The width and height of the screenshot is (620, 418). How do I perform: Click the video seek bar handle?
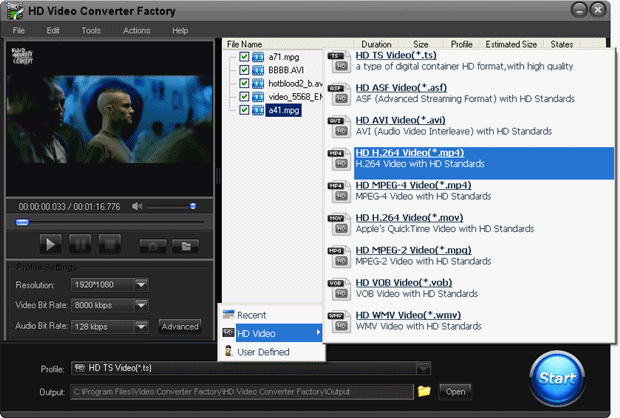pos(22,222)
